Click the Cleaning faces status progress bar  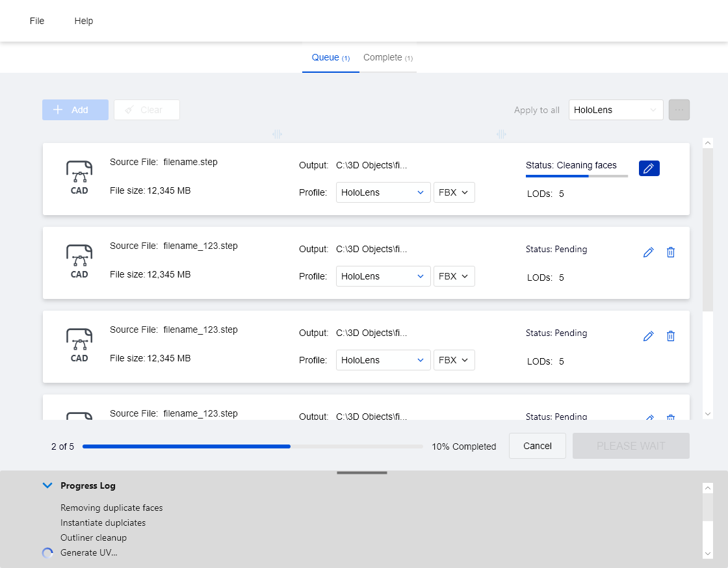[x=577, y=176]
